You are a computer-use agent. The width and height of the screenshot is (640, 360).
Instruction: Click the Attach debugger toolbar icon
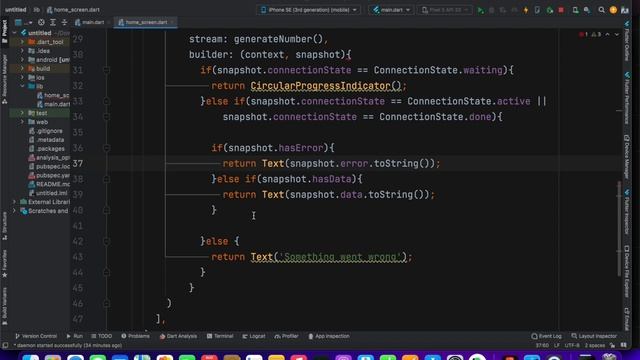pyautogui.click(x=550, y=10)
